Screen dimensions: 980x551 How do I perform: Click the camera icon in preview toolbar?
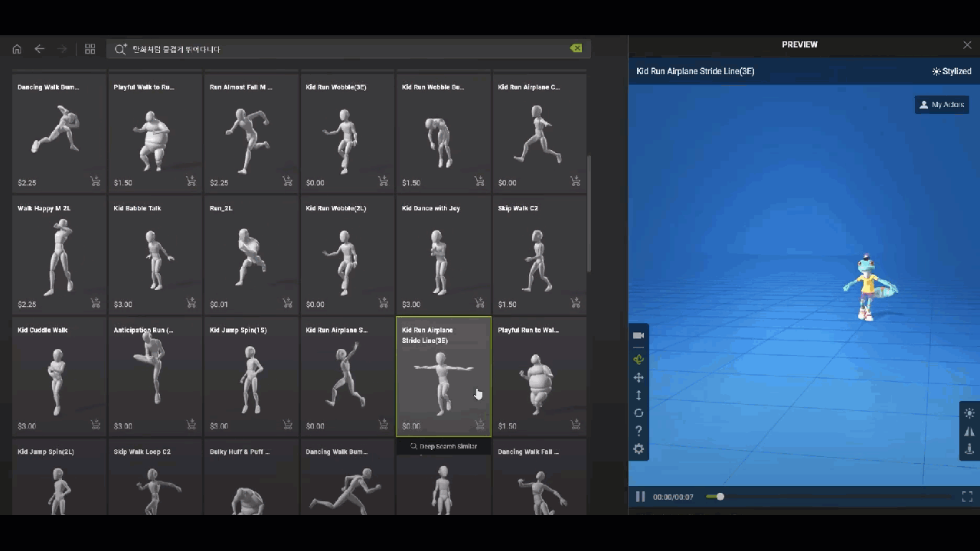[639, 336]
